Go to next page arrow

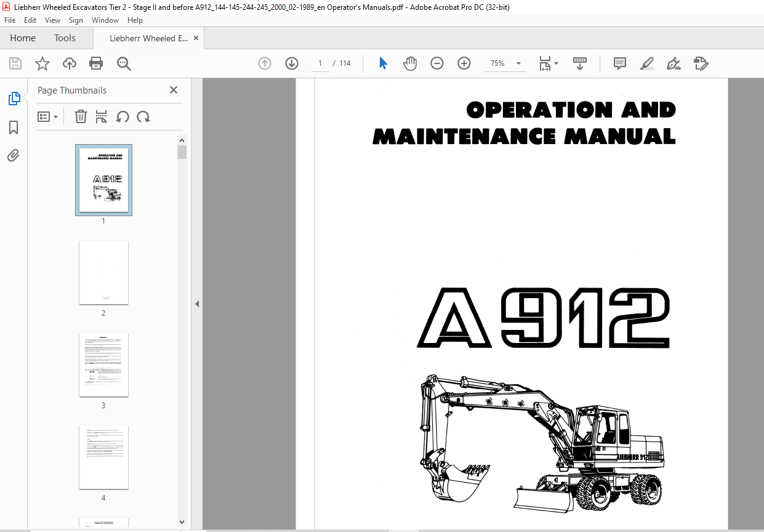point(292,63)
